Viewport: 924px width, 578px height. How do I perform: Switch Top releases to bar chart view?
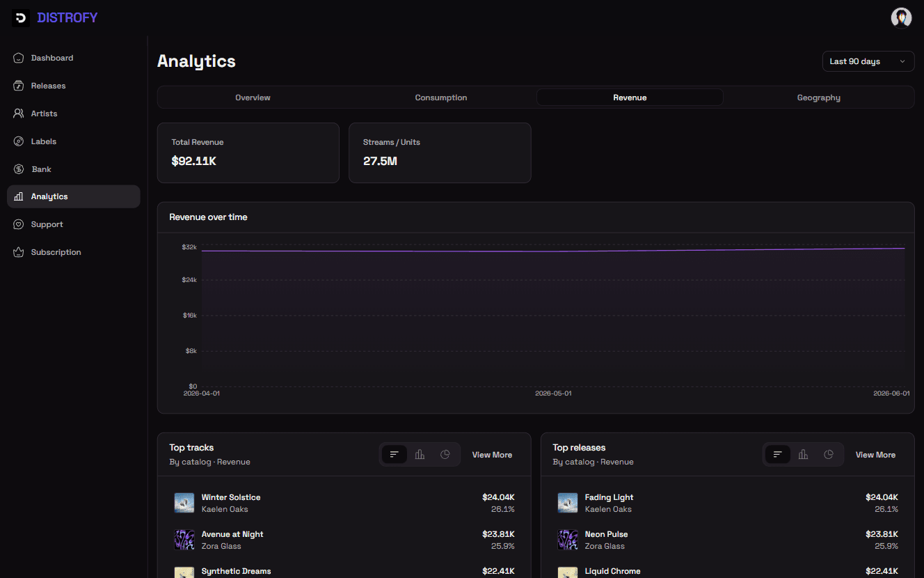tap(803, 455)
